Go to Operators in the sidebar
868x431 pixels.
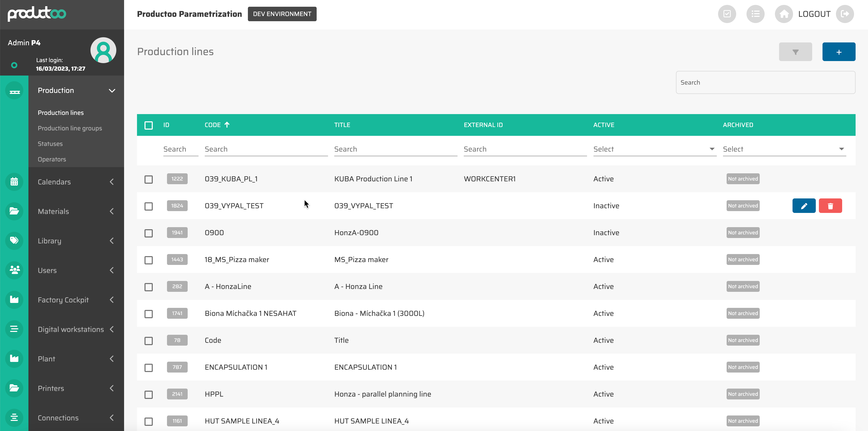(52, 159)
